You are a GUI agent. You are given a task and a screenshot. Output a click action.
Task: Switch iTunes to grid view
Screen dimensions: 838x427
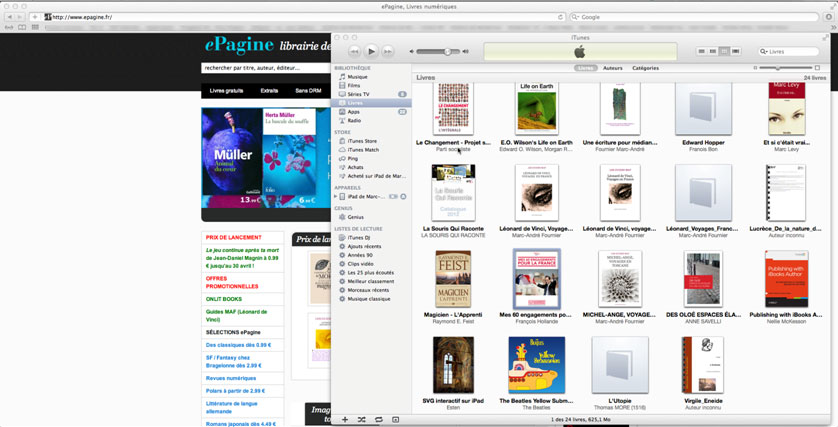click(724, 51)
